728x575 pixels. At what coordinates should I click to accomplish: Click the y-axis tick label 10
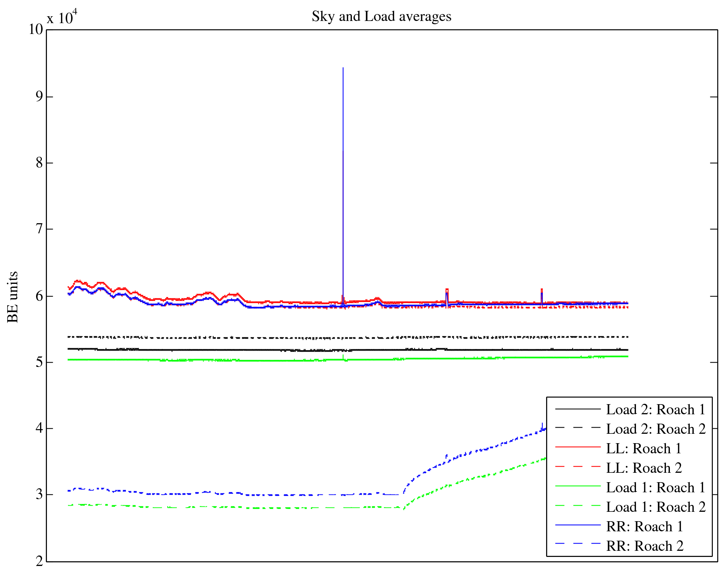[x=36, y=30]
